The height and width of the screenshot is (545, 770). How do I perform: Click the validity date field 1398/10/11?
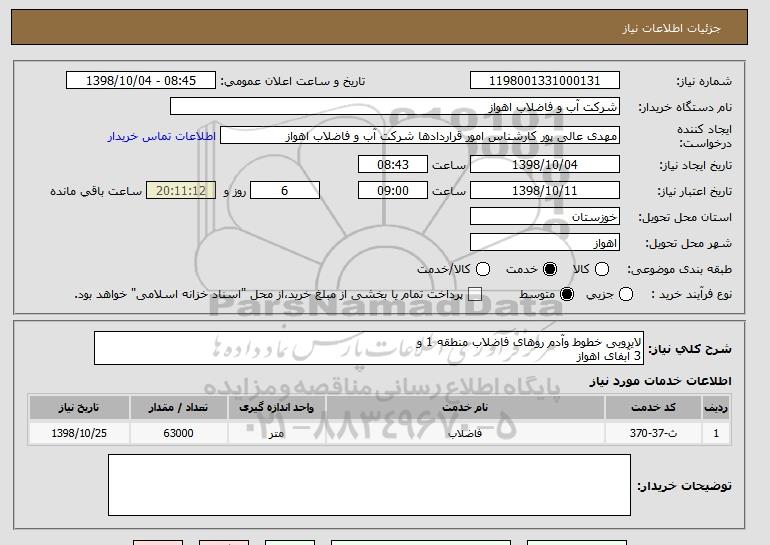[545, 191]
